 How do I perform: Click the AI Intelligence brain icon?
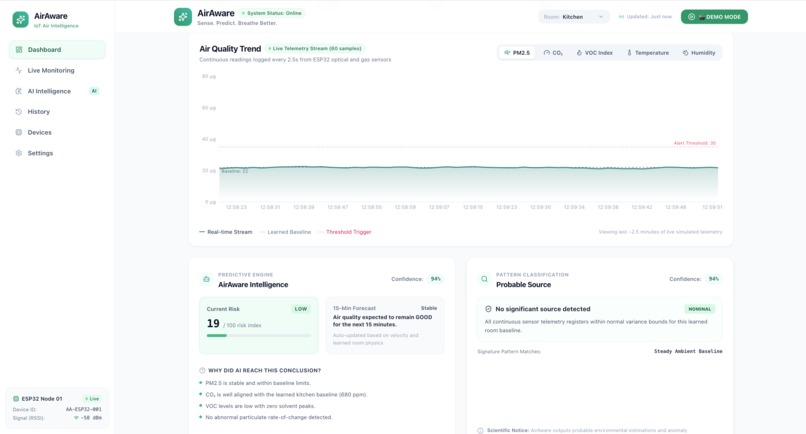[19, 91]
